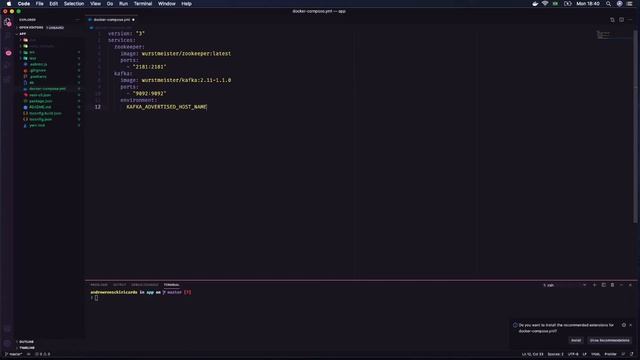Open the Search view in activity bar
Viewport: 640px width, 360px height.
point(7,37)
